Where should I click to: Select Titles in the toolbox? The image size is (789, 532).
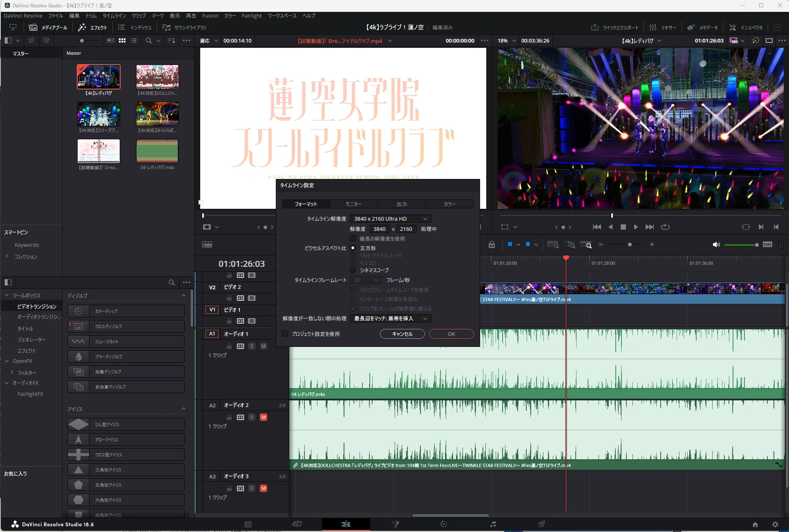pyautogui.click(x=25, y=329)
